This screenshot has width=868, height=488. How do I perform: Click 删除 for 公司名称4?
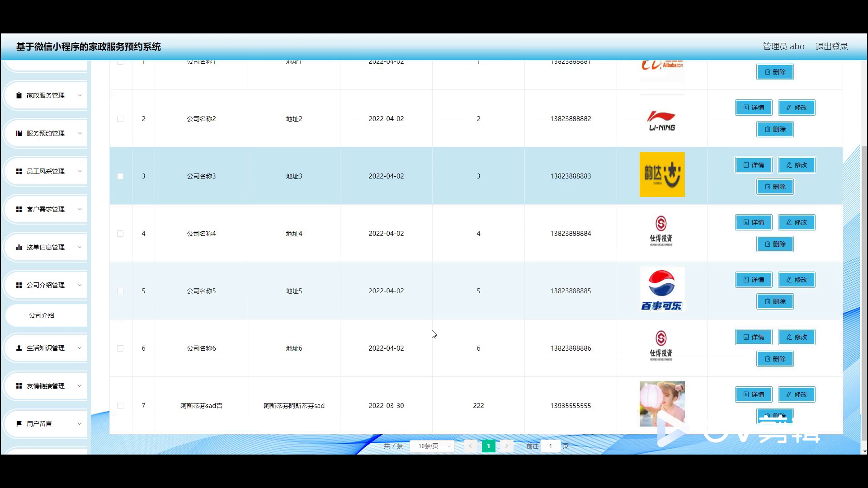click(x=775, y=244)
